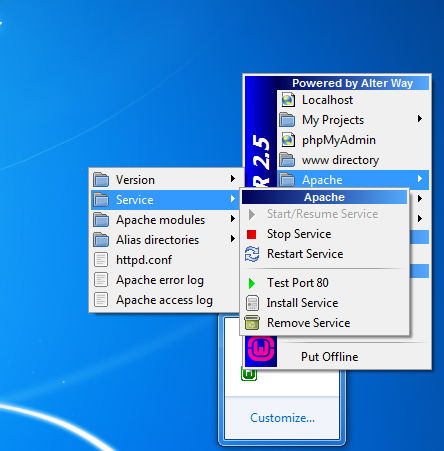Expand the Alias directories arrow

click(233, 239)
